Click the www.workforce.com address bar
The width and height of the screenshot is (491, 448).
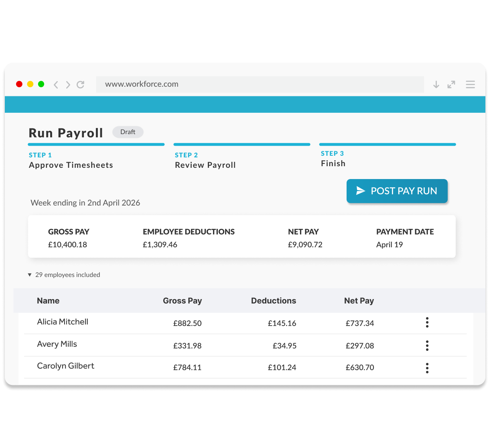(x=260, y=84)
